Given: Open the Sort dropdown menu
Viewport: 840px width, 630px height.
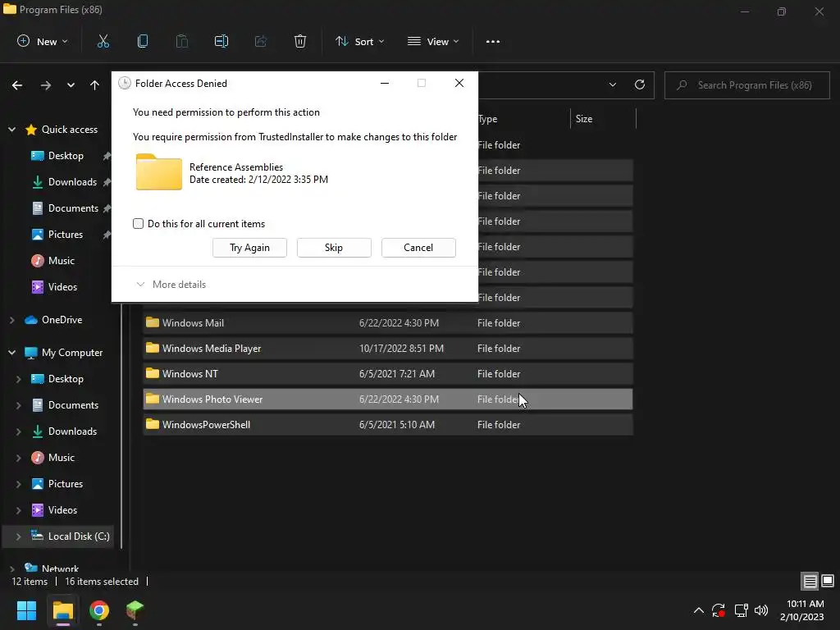Looking at the screenshot, I should (x=360, y=41).
